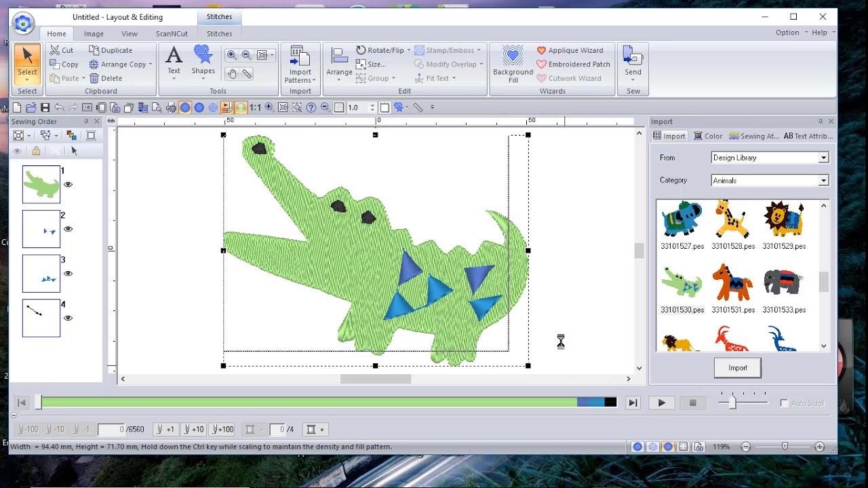
Task: Choose the Shapes tool
Action: (x=203, y=62)
